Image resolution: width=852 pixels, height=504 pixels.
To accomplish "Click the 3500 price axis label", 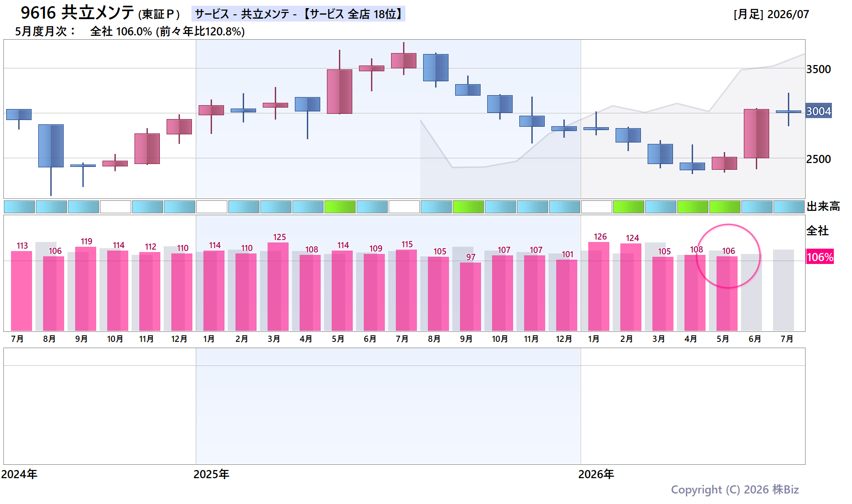I will coord(818,69).
